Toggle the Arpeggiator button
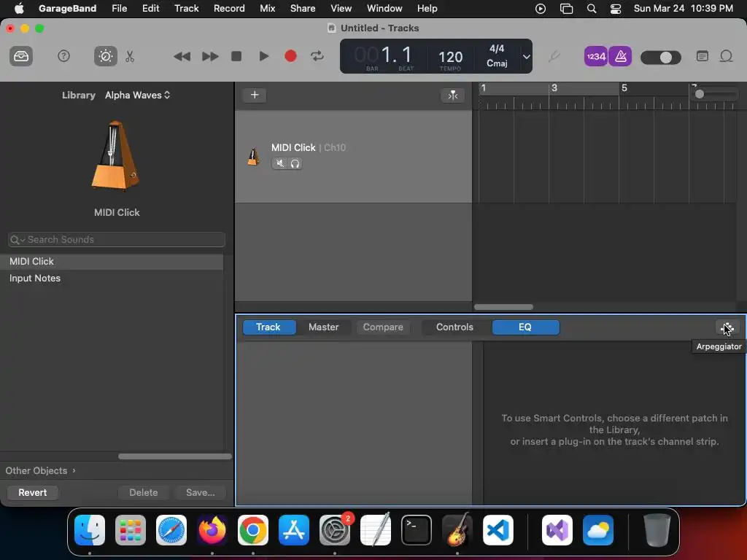 727,327
